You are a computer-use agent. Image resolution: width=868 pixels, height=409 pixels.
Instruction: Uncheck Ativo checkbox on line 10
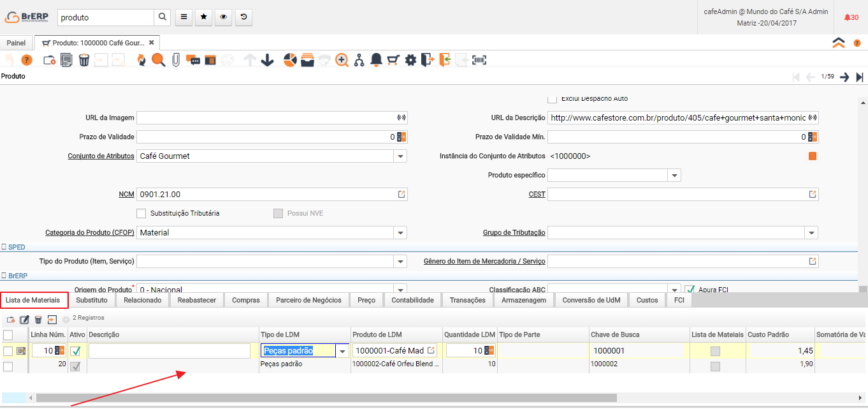(75, 351)
